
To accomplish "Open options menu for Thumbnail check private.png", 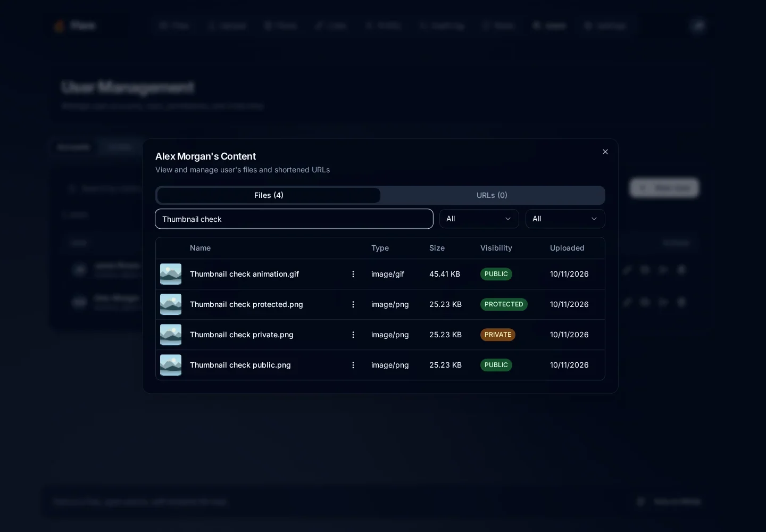I will (x=353, y=335).
